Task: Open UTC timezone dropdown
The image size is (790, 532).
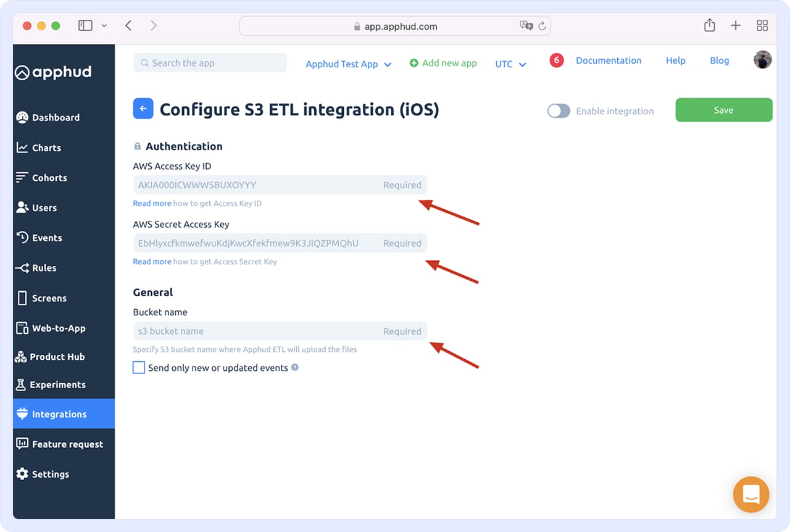Action: [x=510, y=64]
